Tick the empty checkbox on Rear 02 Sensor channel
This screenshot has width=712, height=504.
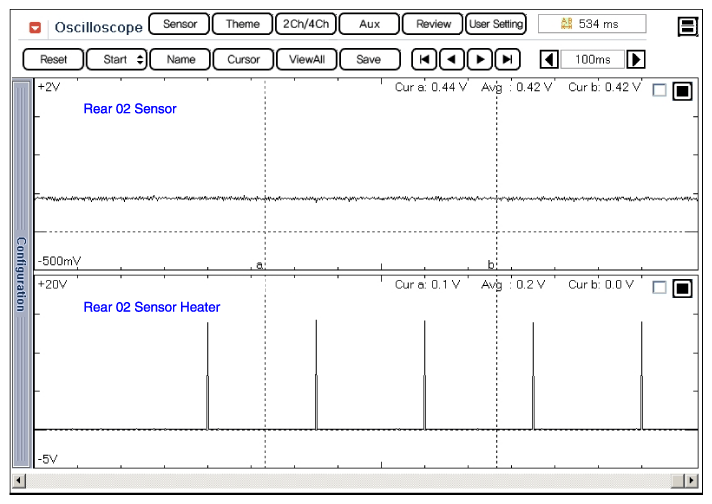click(659, 92)
